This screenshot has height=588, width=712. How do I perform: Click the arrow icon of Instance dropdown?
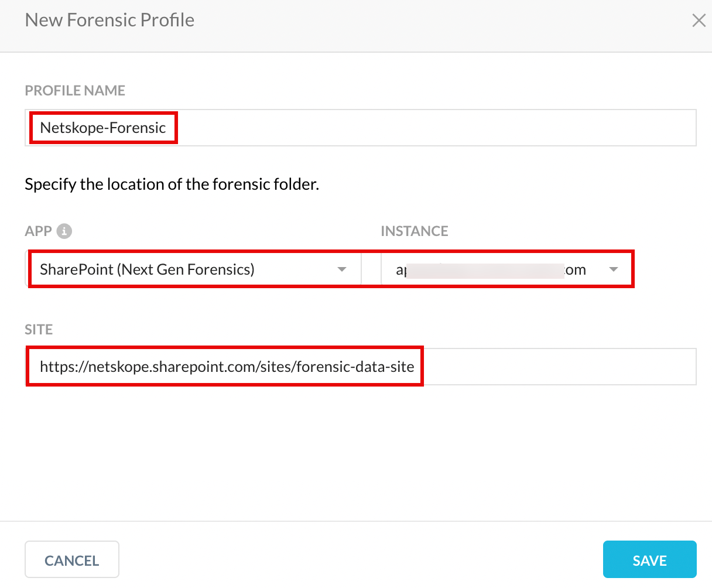pyautogui.click(x=614, y=269)
